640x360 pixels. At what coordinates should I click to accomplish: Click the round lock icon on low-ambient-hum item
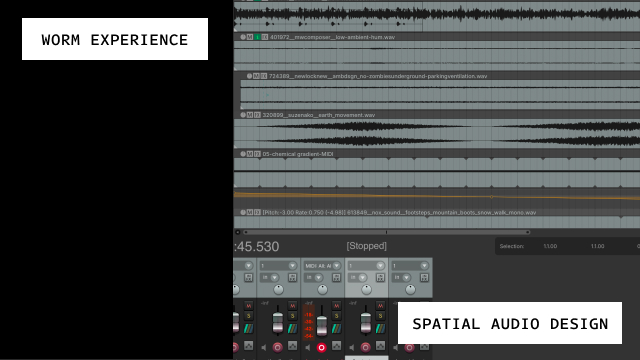(x=243, y=37)
